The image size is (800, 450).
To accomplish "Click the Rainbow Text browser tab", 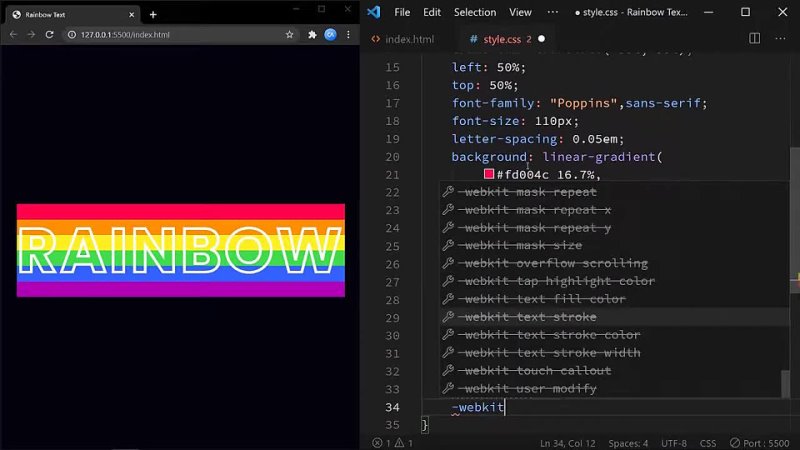I will point(72,15).
